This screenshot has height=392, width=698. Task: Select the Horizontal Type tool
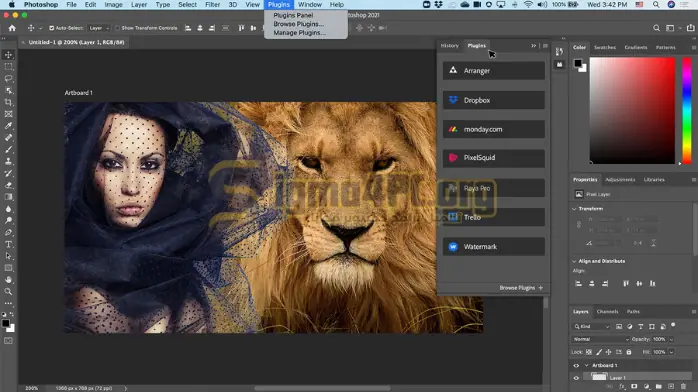point(8,244)
